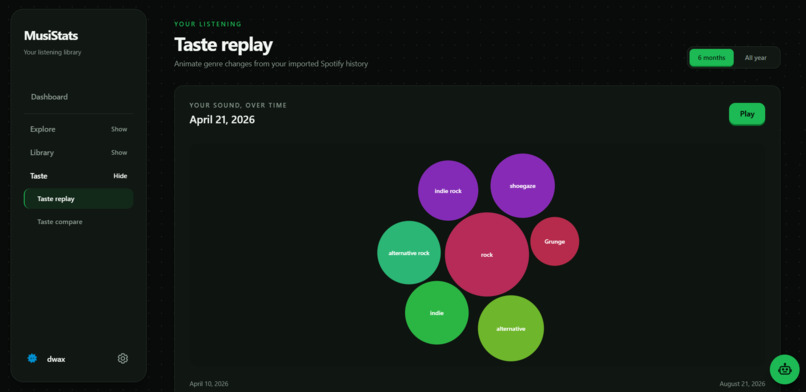
Task: Switch range to All year
Action: tap(756, 58)
